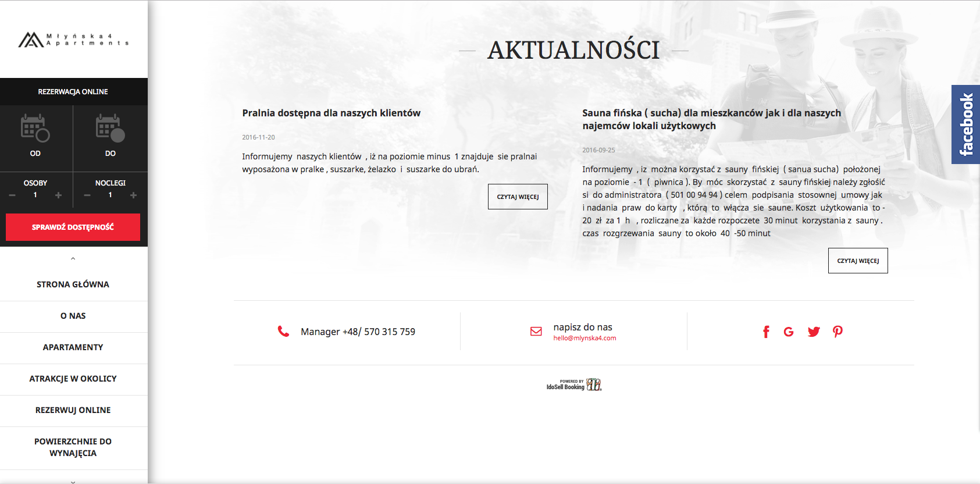This screenshot has width=980, height=484.
Task: Click CZYTAJ WIĘCEJ under Pralnia article
Action: (518, 197)
